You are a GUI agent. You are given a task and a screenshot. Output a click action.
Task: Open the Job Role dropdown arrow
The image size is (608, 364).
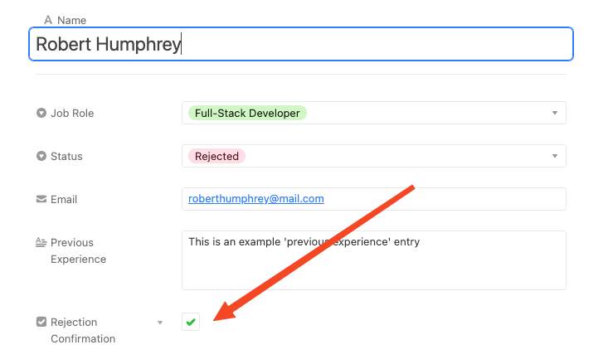(x=554, y=113)
